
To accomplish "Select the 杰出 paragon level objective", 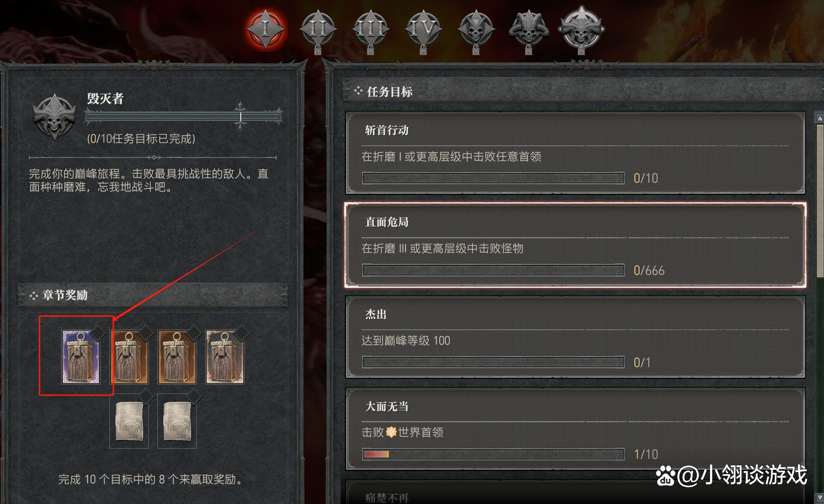I will pyautogui.click(x=575, y=337).
